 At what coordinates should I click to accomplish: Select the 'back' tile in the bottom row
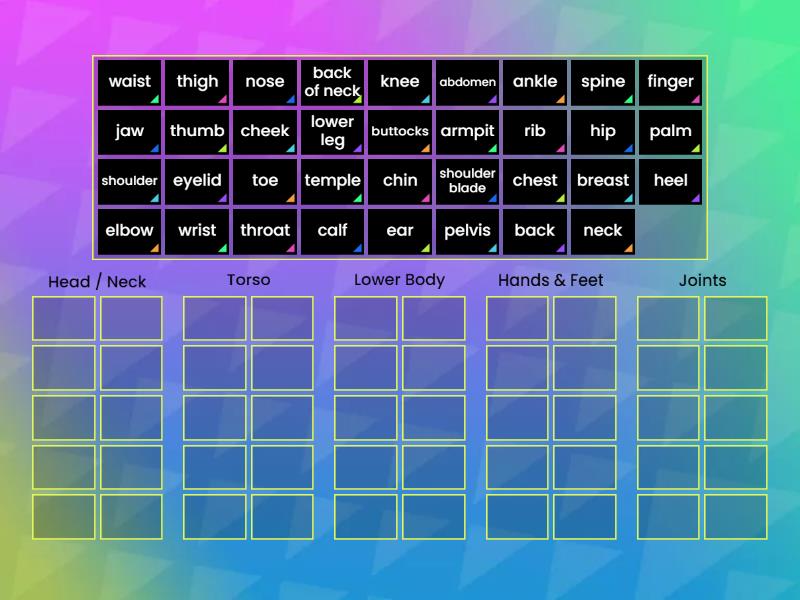[535, 232]
